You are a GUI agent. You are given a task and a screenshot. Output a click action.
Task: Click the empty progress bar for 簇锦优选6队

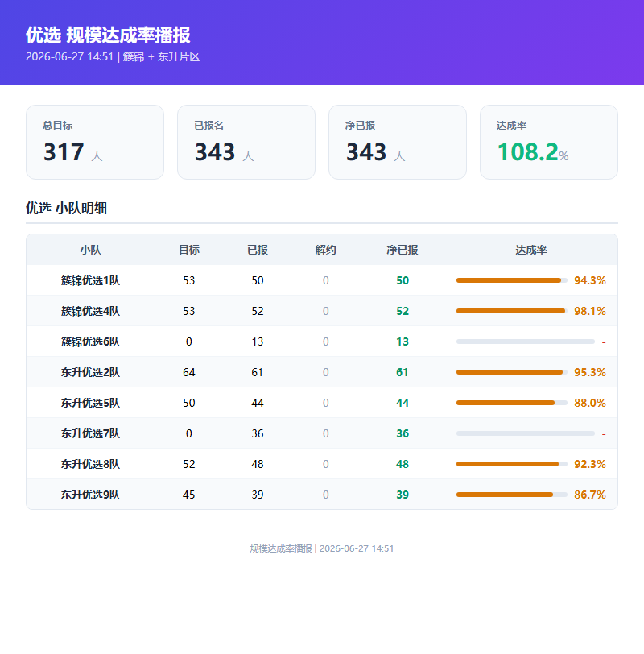526,341
